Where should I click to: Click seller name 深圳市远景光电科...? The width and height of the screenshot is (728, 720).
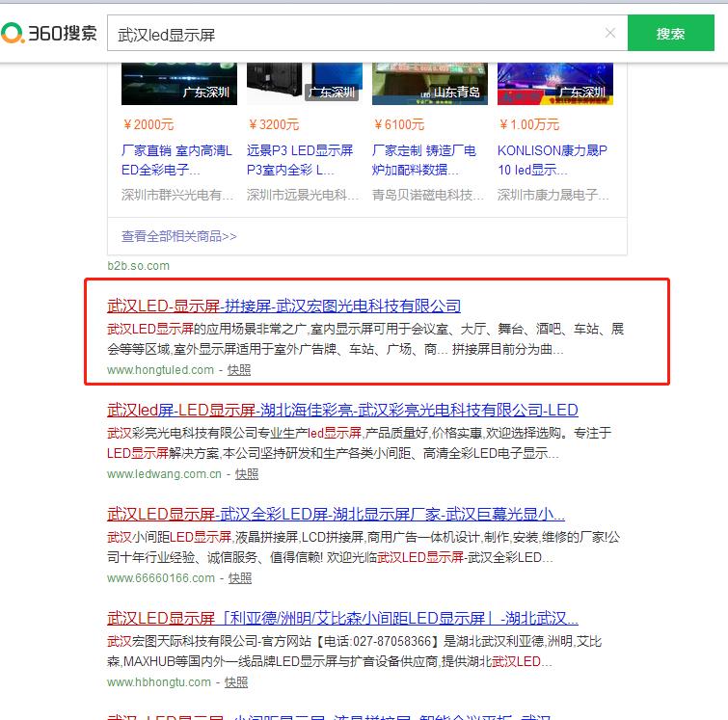point(303,195)
